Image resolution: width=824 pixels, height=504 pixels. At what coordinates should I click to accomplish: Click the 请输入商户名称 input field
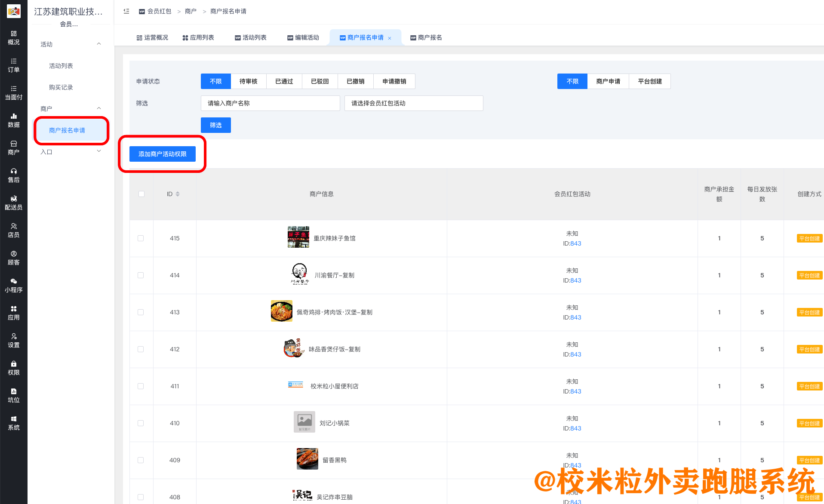point(270,103)
